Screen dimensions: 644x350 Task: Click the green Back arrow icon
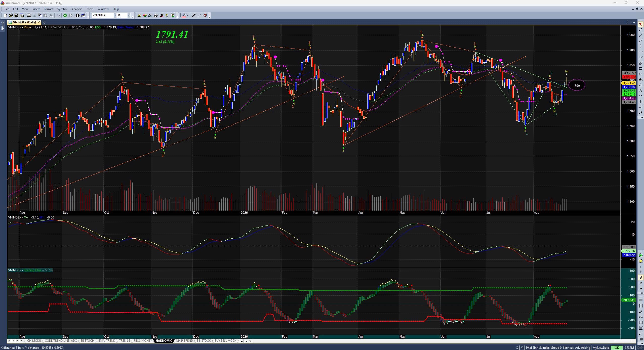point(65,16)
